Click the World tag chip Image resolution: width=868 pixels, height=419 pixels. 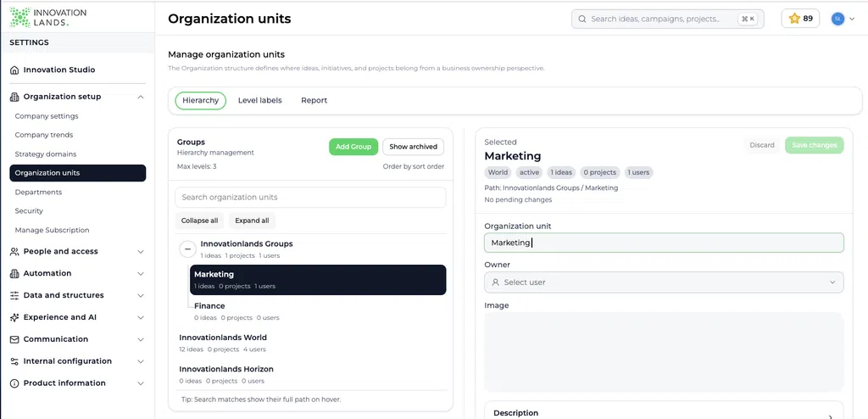[x=498, y=172]
